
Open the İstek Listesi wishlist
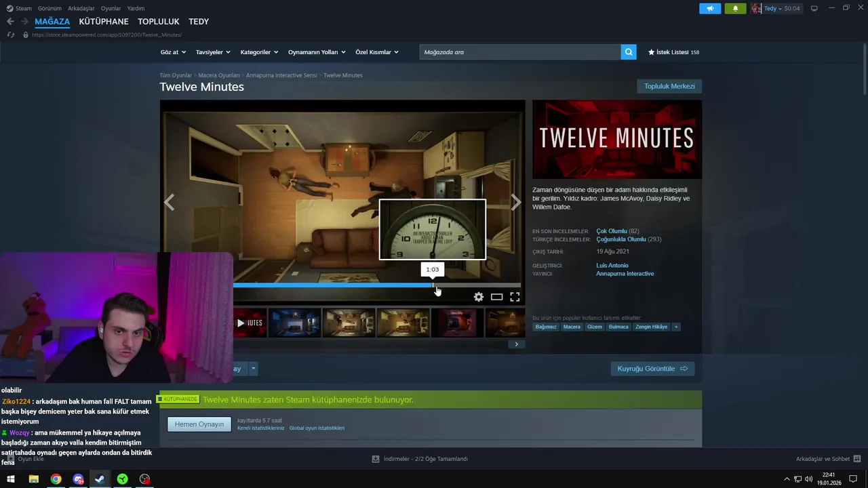tap(673, 52)
